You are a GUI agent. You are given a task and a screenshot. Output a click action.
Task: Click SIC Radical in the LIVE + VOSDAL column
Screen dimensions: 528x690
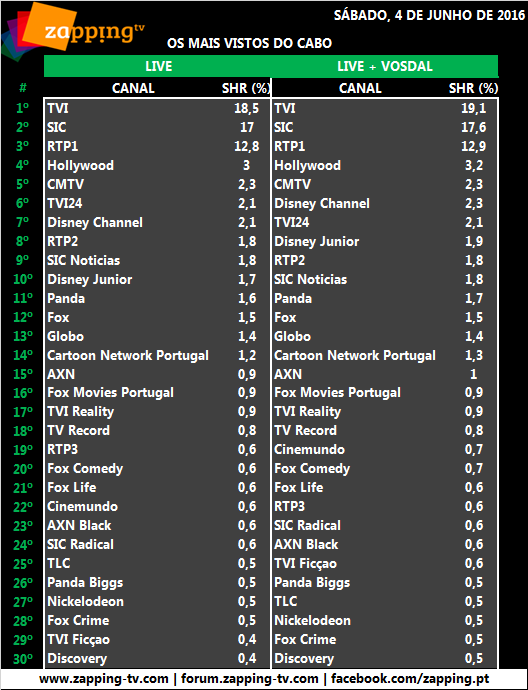pos(308,525)
